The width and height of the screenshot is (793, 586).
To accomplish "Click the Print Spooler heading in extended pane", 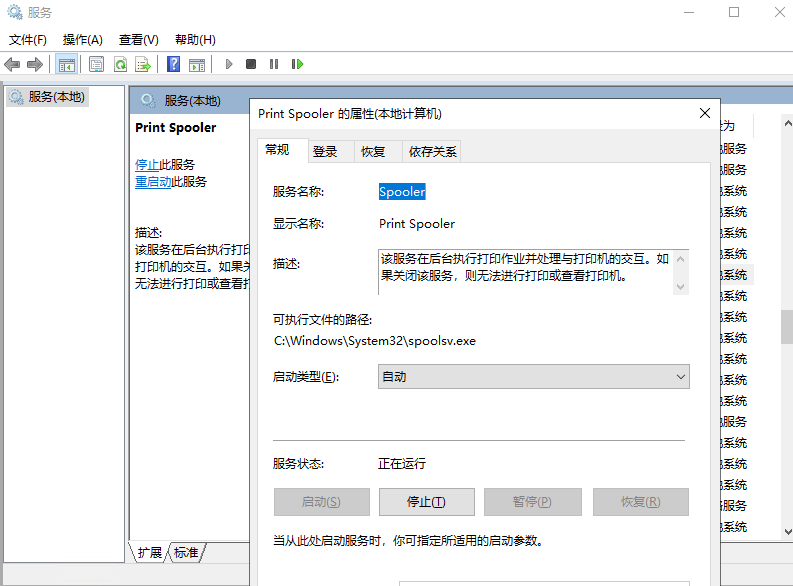I will point(175,128).
